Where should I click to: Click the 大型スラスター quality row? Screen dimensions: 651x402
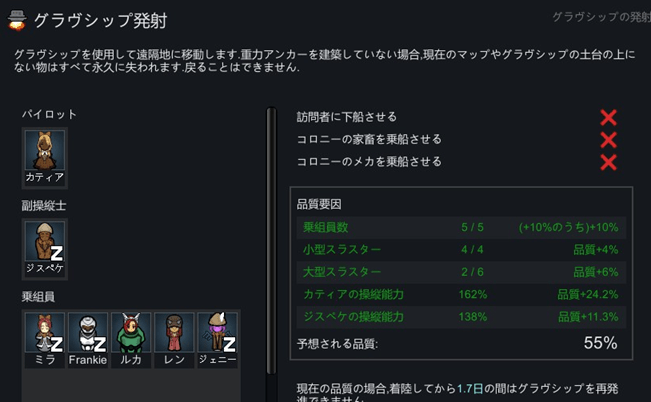click(x=462, y=272)
